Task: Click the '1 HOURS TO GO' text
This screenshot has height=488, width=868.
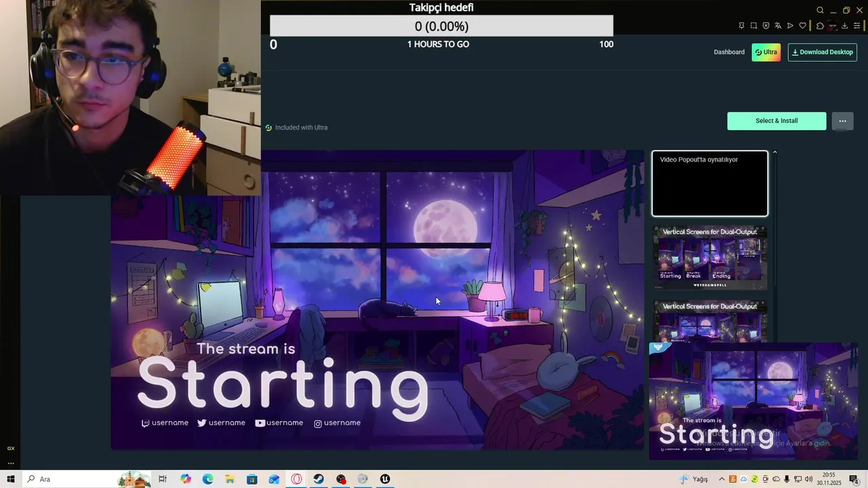Action: click(x=438, y=44)
